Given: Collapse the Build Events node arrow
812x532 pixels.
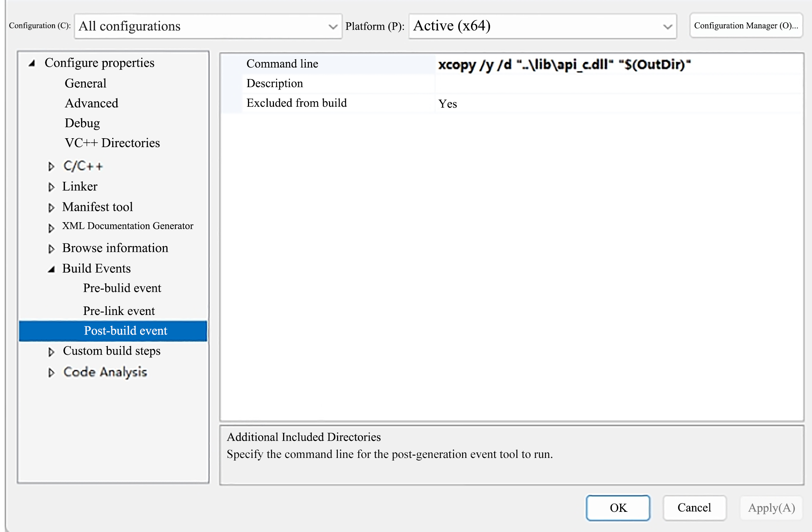Looking at the screenshot, I should [x=51, y=269].
